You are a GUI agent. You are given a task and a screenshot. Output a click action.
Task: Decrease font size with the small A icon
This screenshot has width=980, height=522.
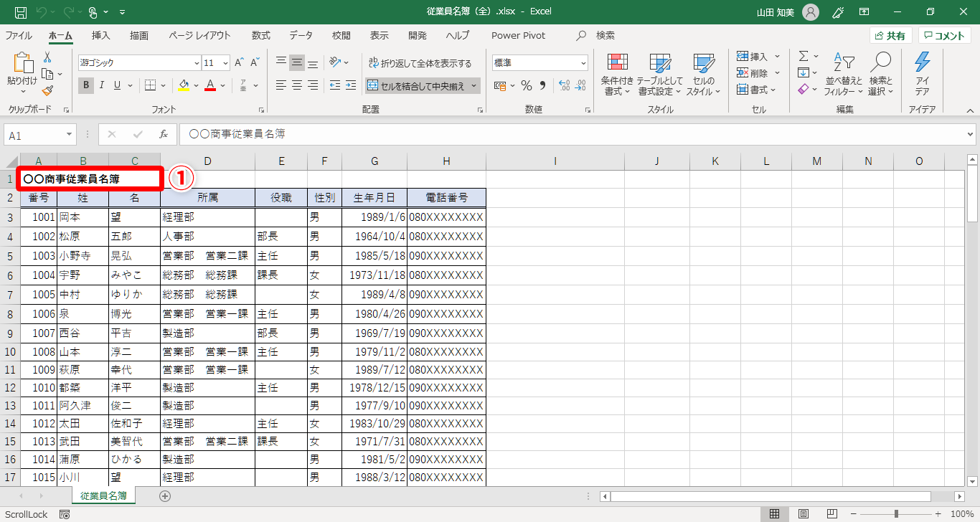pos(255,62)
